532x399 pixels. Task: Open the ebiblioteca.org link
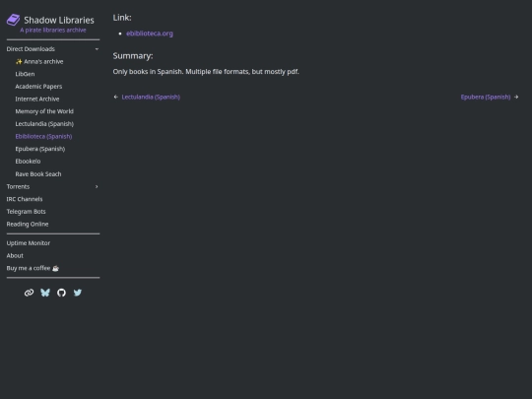coord(150,33)
